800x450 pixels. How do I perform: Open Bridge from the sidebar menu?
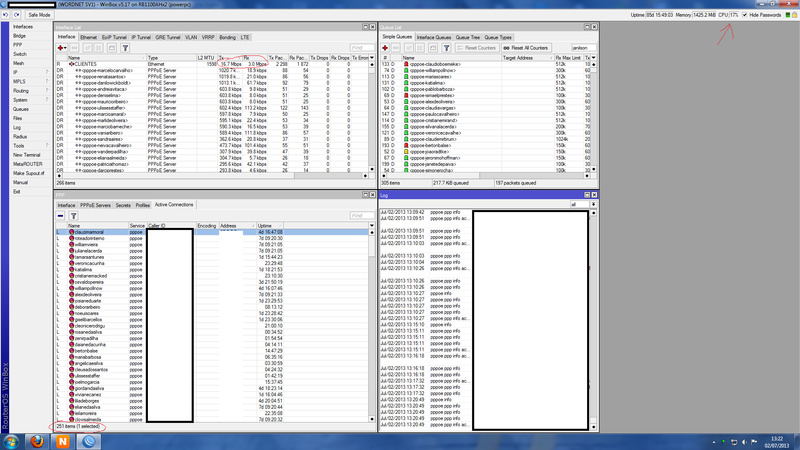pyautogui.click(x=31, y=36)
